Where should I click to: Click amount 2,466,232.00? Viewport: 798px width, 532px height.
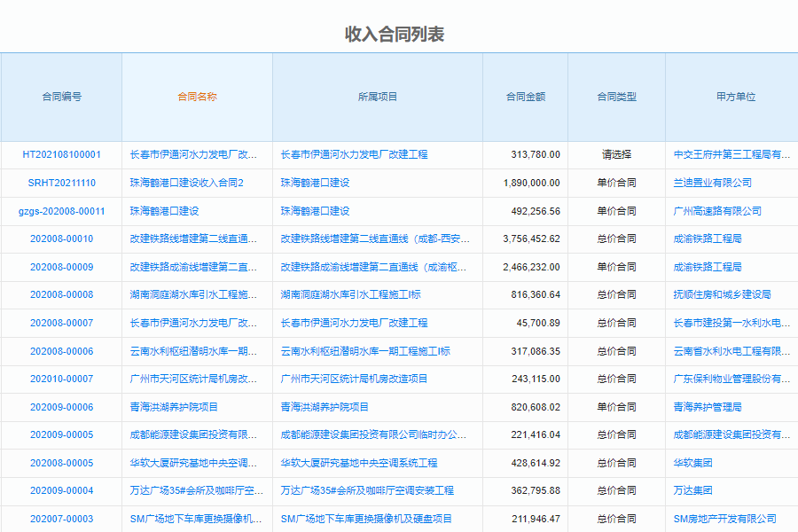(532, 267)
